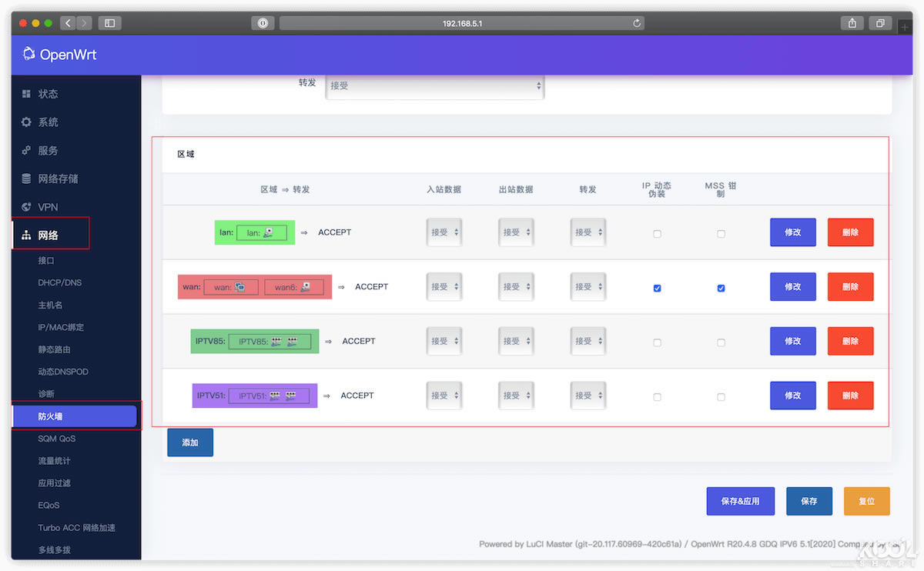The image size is (924, 571).
Task: Click the 网络存储 database icon
Action: pos(27,179)
